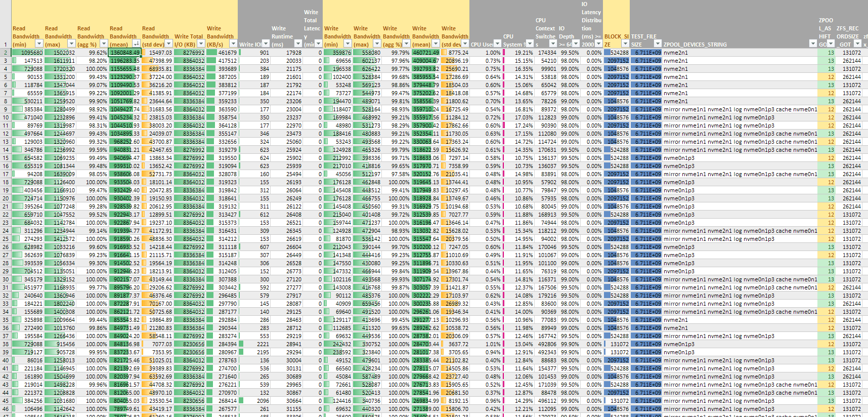Select cell containing 1196283.35
The width and height of the screenshot is (868, 417).
tap(125, 61)
